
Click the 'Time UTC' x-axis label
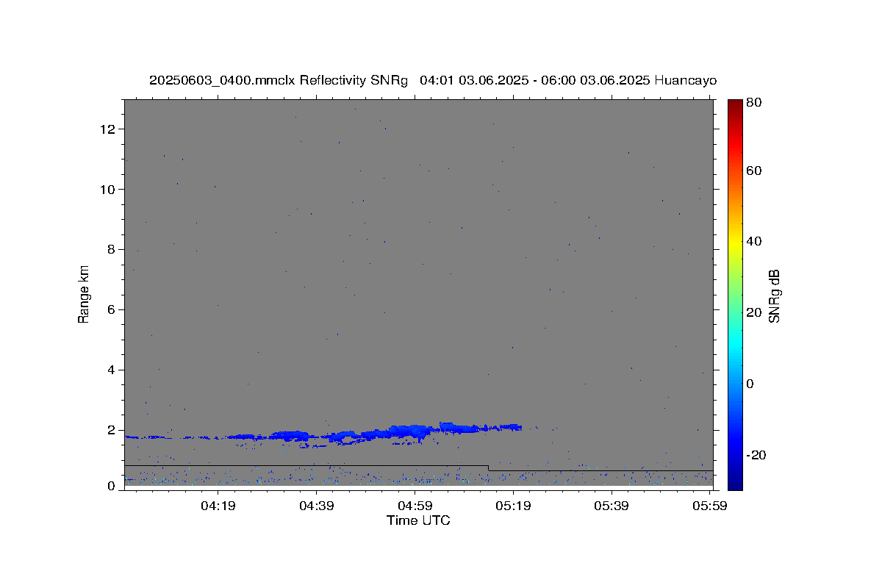click(x=418, y=520)
